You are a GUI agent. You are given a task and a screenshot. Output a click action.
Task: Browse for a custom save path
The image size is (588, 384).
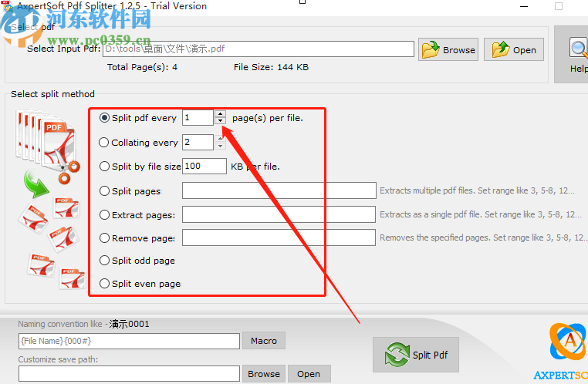tap(264, 374)
